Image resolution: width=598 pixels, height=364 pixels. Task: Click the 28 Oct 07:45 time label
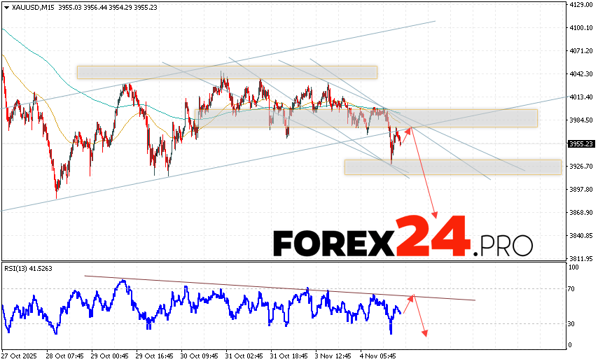click(x=65, y=356)
